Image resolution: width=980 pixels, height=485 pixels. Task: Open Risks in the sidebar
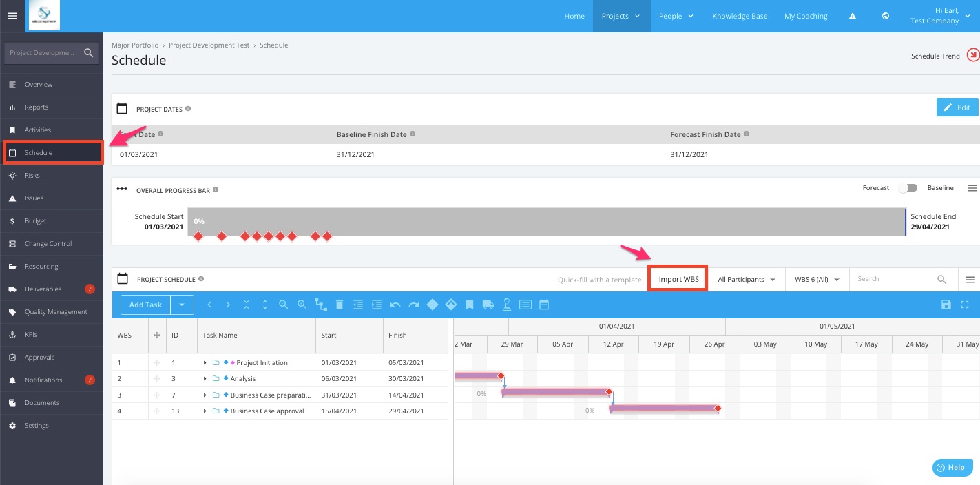tap(52, 175)
